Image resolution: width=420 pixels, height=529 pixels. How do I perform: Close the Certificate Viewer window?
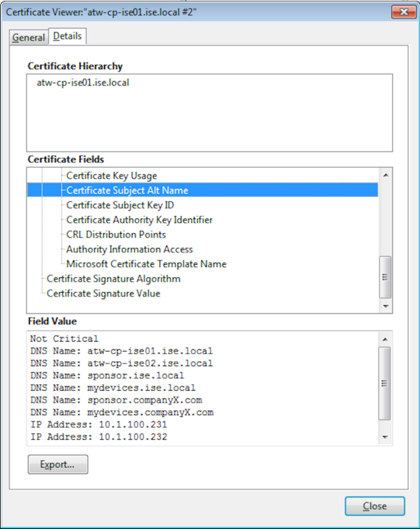(404, 12)
